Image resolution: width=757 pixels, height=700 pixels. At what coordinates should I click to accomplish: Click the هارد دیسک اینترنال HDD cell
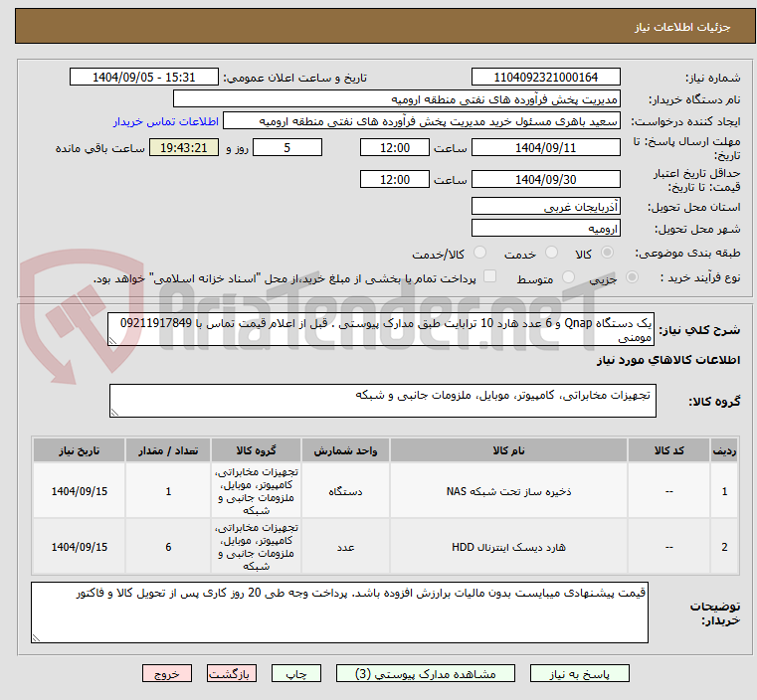pyautogui.click(x=508, y=547)
